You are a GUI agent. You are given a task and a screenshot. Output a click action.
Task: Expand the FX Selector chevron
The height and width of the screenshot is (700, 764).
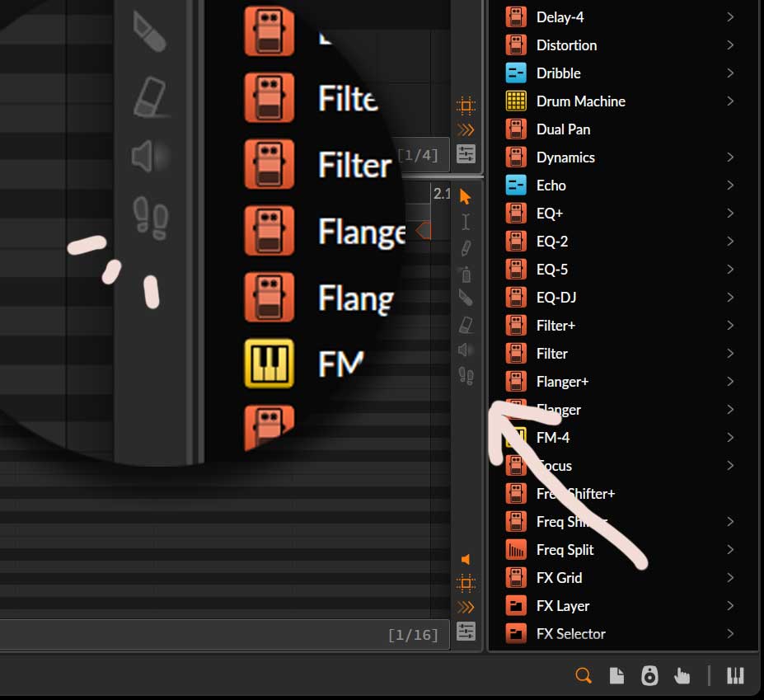pos(730,634)
